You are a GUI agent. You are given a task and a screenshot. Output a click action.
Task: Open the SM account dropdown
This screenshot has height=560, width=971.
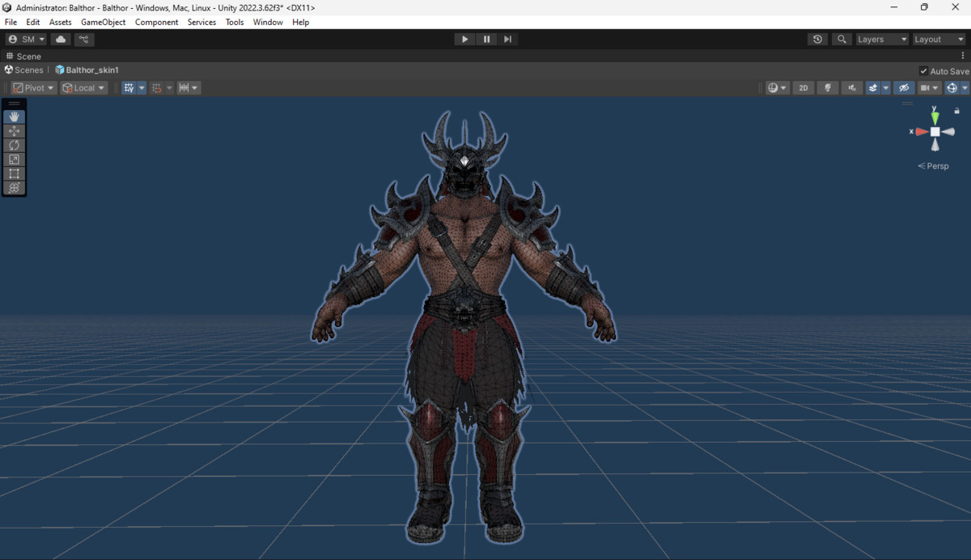tap(27, 39)
